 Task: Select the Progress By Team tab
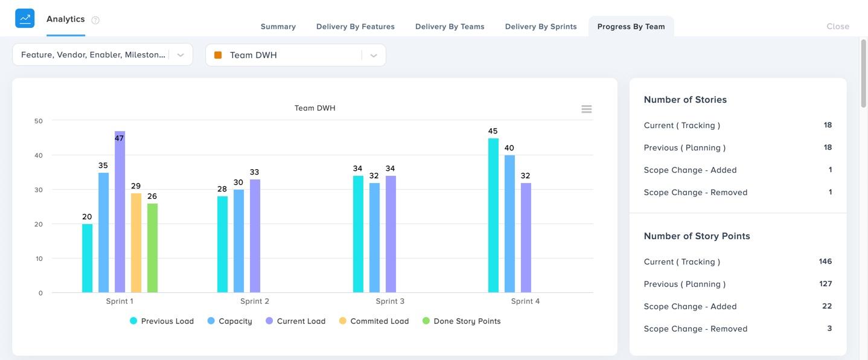(631, 27)
